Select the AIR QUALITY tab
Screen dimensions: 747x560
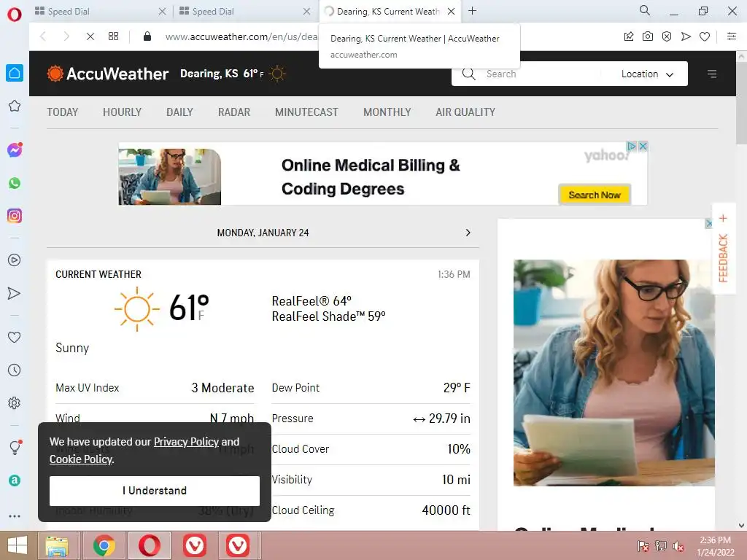click(x=465, y=112)
